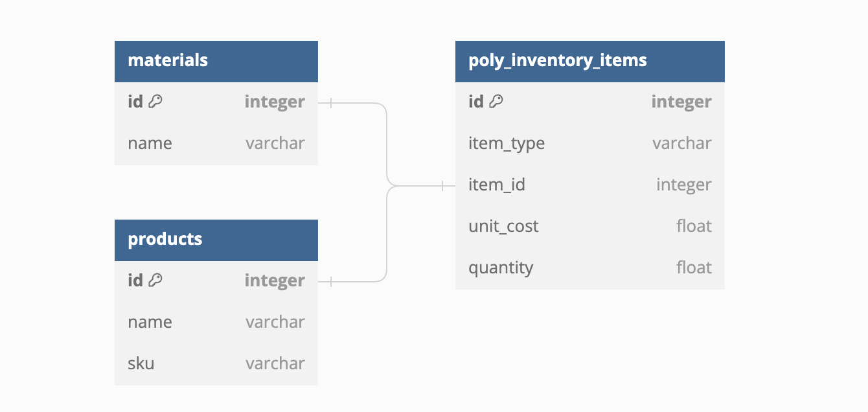Select the materials table header
868x412 pixels.
coord(216,61)
